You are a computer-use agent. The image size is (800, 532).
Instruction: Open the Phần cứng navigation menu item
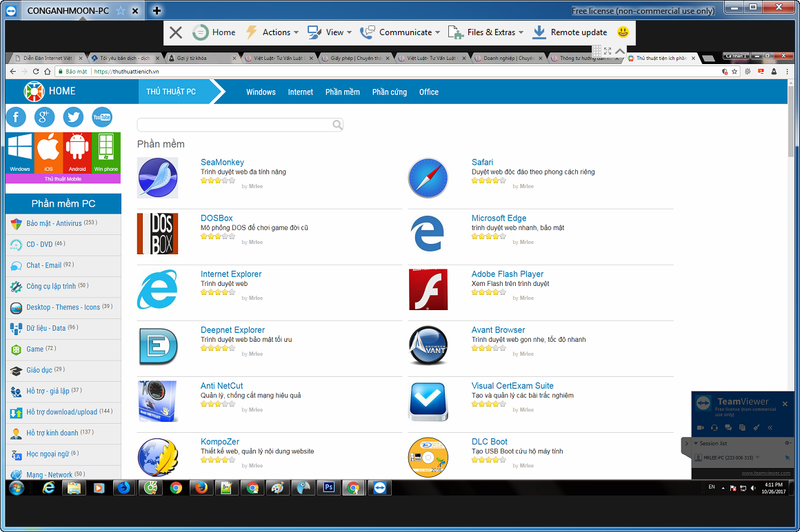tap(389, 92)
